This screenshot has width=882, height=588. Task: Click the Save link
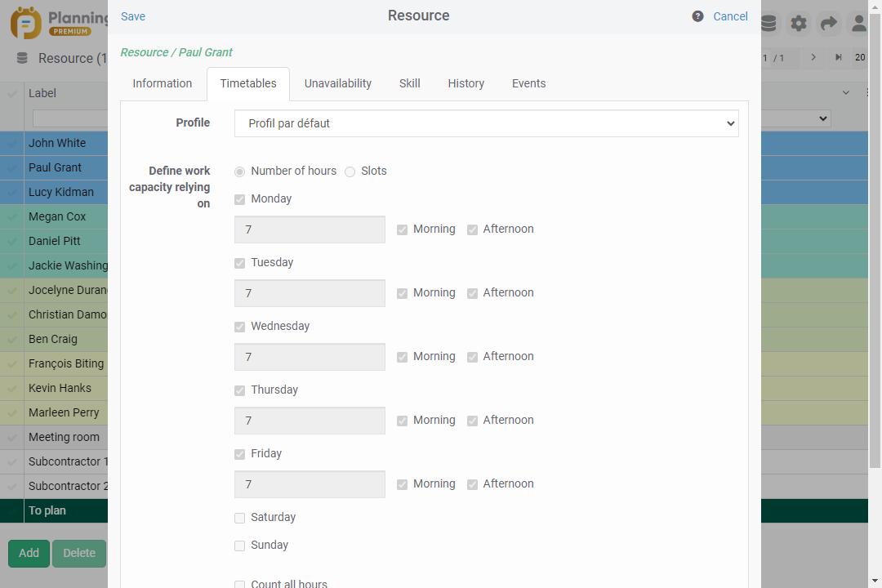coord(133,16)
